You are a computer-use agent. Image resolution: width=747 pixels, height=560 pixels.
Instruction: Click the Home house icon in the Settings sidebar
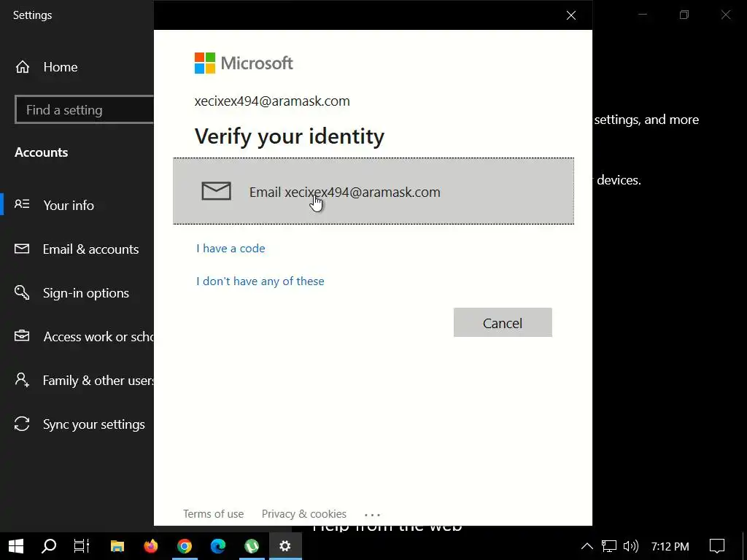pyautogui.click(x=23, y=67)
